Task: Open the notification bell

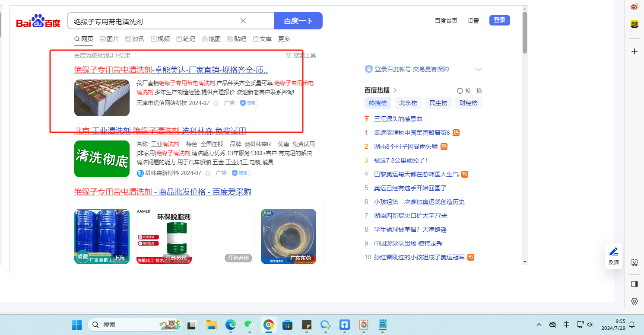Action: (632, 325)
